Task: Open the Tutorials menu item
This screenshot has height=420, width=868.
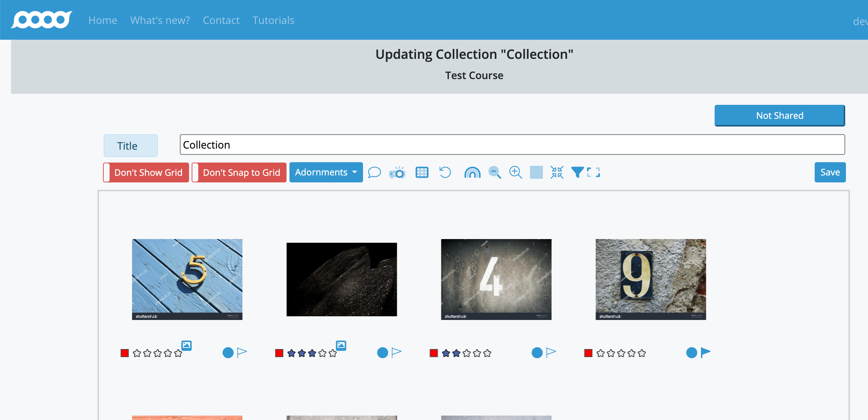Action: [x=273, y=20]
